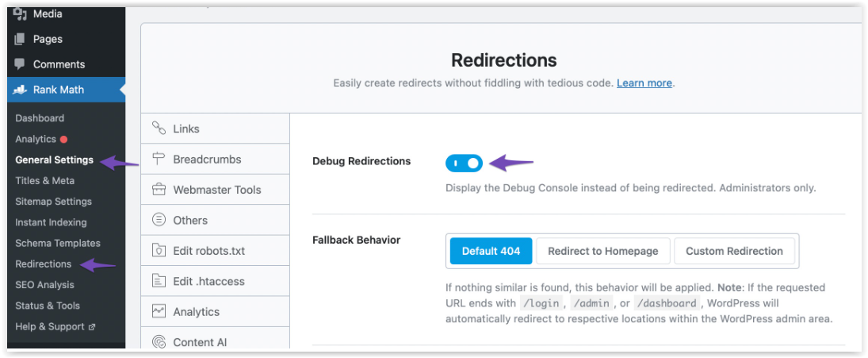Click the Edit robots.txt file icon
The height and width of the screenshot is (358, 868).
click(x=159, y=251)
